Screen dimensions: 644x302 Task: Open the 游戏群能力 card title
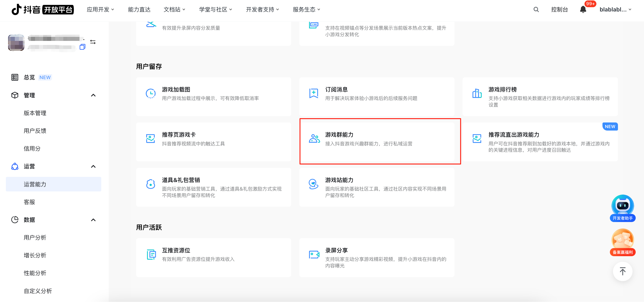pos(339,135)
